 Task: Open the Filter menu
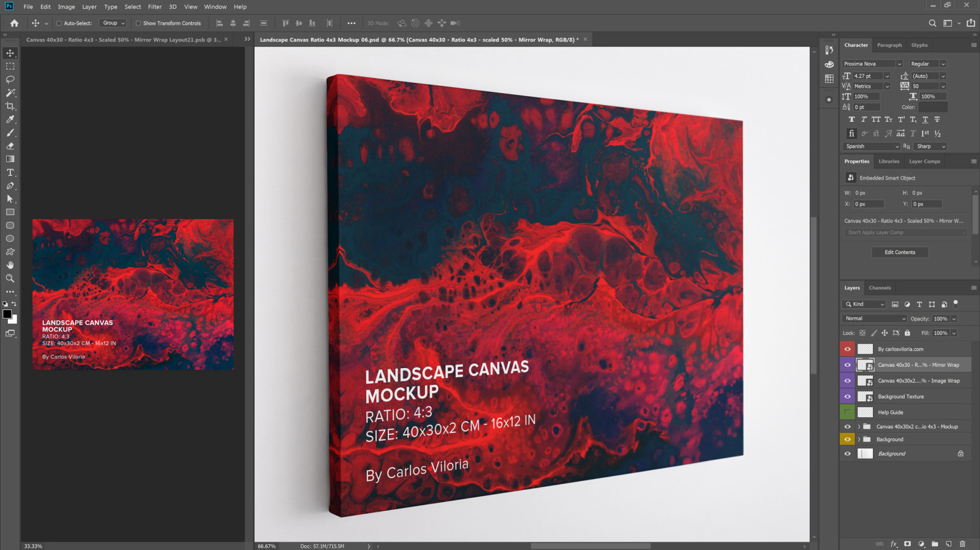pos(154,7)
